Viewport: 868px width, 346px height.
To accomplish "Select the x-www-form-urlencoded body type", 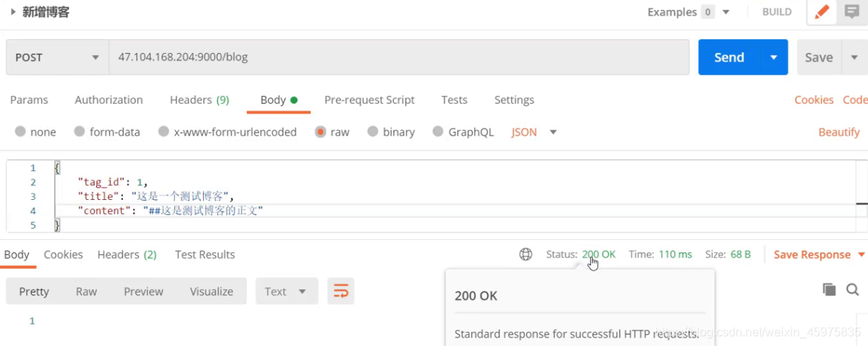I will 227,132.
